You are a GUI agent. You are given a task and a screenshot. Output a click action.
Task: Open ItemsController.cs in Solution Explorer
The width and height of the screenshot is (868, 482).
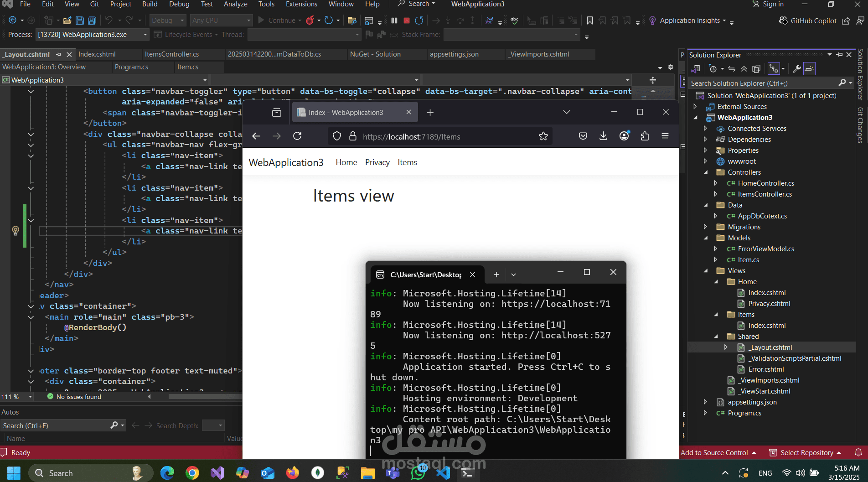click(x=765, y=194)
